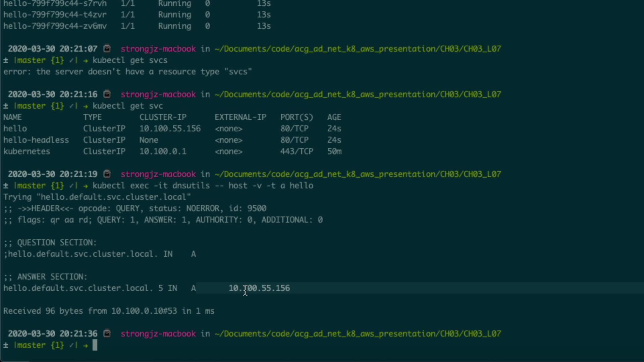Viewport: 644px width, 362px height.
Task: Click the emoji icon after timestamp 20:21:16
Action: [x=107, y=94]
